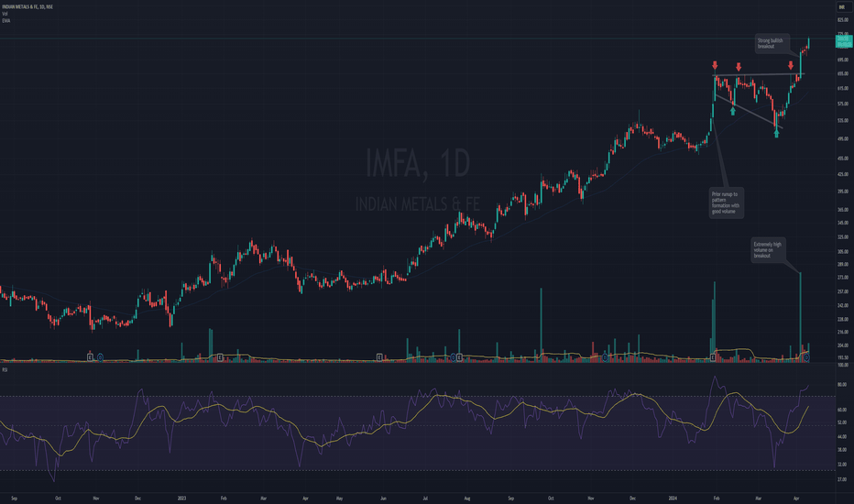
Task: Click the 27.00 RSI scale label
Action: tap(842, 479)
